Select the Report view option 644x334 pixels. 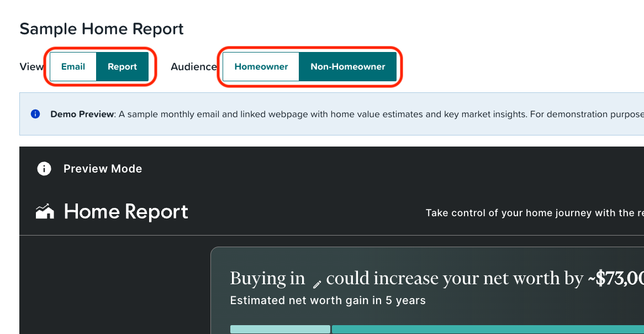[123, 67]
